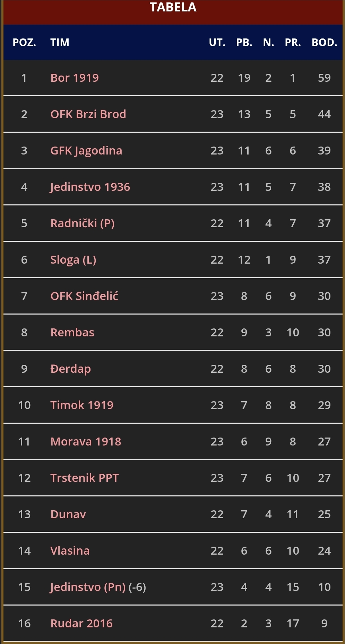Select Rudar 2016 team link
Viewport: 345px width, 644px height.
(81, 624)
